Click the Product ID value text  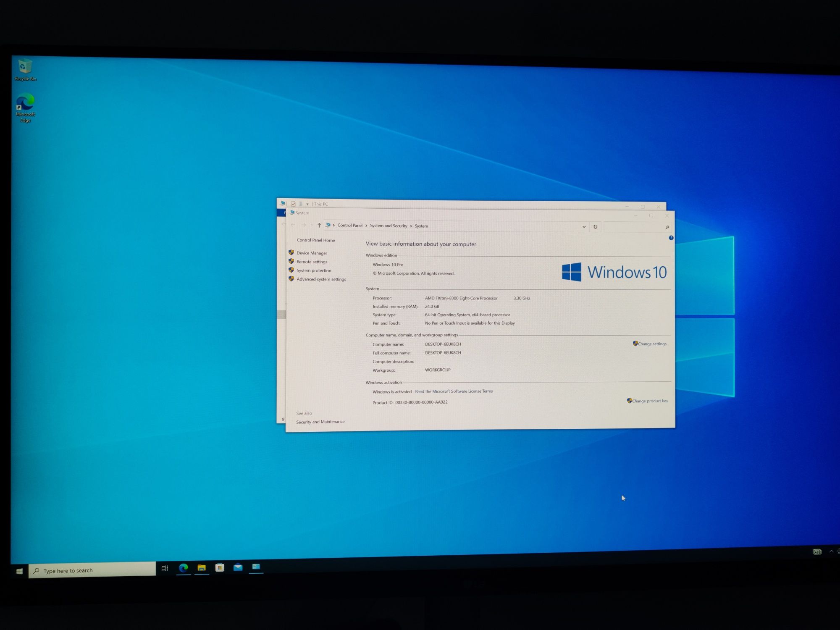click(x=421, y=402)
